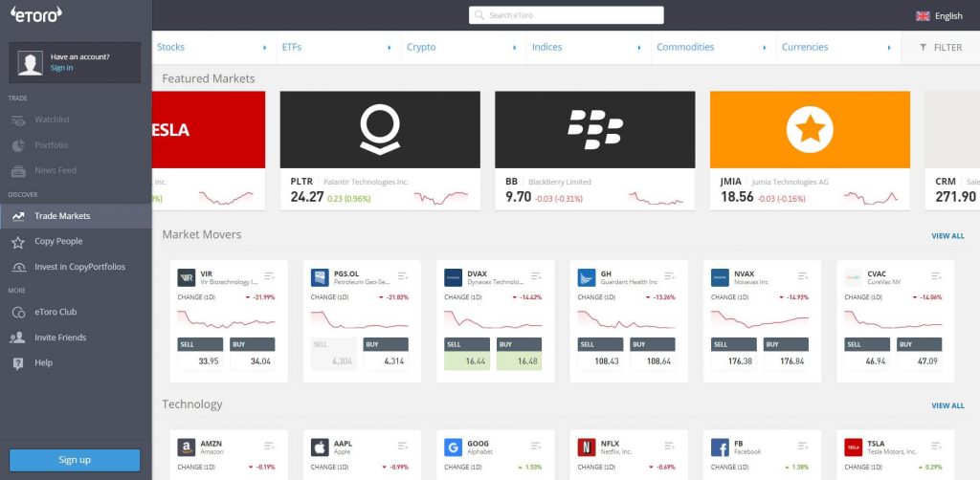
Task: Open the Palantir featured market card
Action: pos(379,150)
